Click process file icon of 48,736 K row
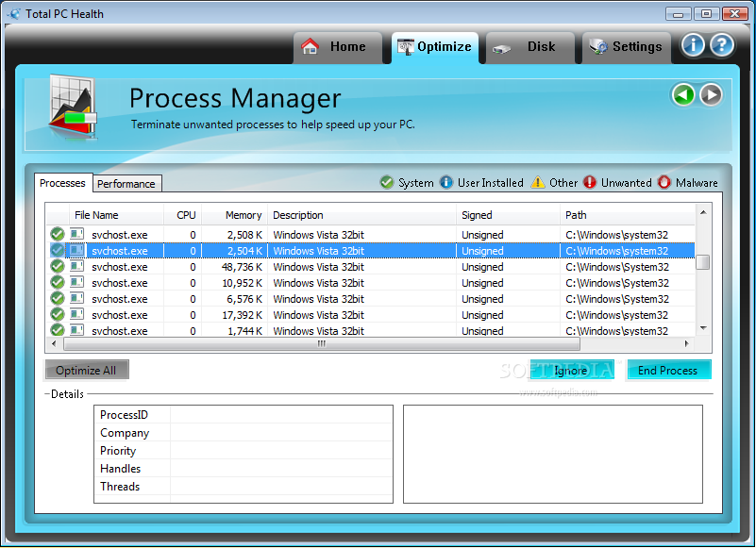Image resolution: width=756 pixels, height=548 pixels. coord(76,266)
